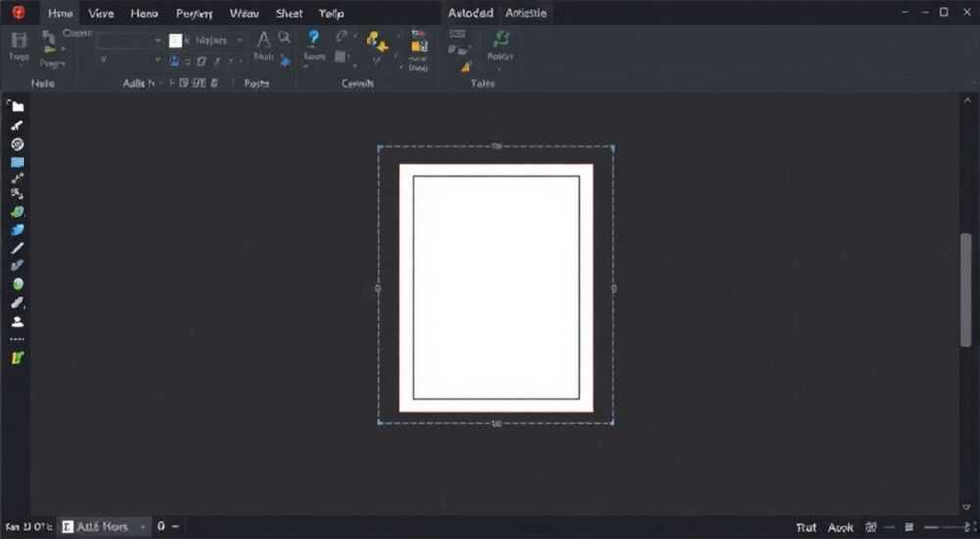Viewport: 980px width, 539px height.
Task: Click the folder icon in left toolbar
Action: (x=17, y=106)
